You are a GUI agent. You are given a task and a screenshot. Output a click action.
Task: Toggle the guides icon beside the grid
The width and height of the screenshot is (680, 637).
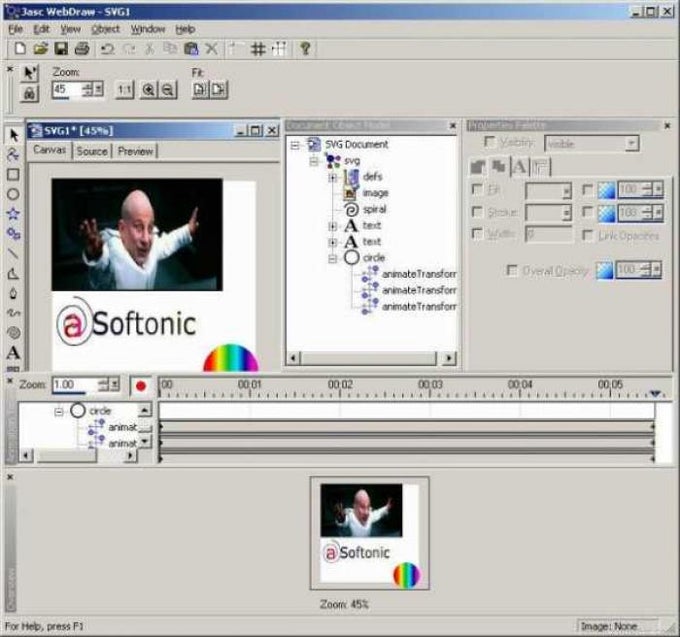click(x=280, y=49)
